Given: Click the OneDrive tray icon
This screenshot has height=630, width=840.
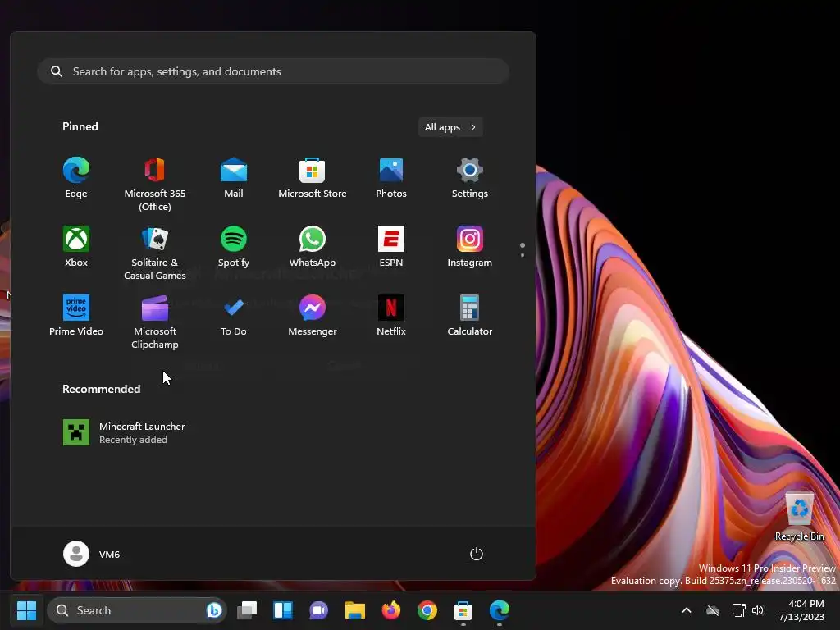Looking at the screenshot, I should 713,610.
